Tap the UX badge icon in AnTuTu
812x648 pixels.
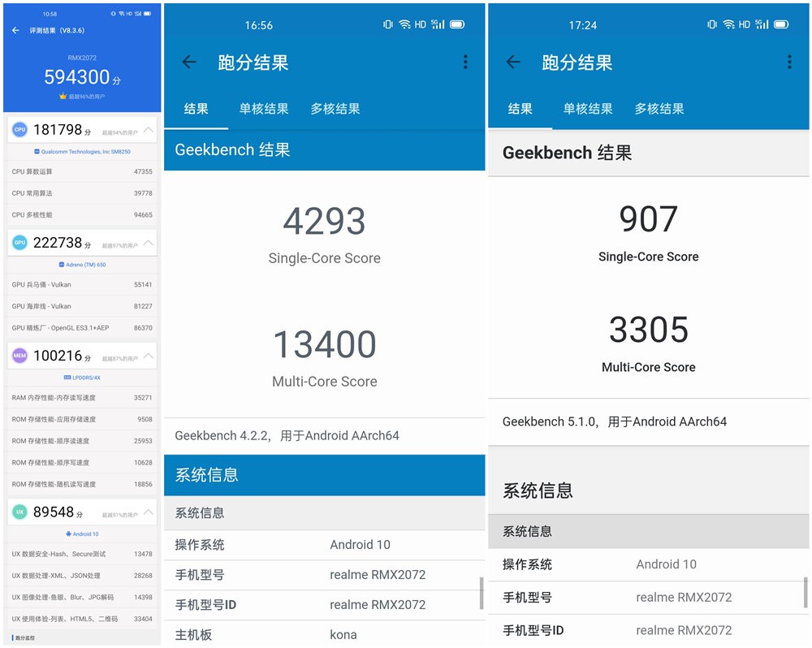(x=19, y=512)
